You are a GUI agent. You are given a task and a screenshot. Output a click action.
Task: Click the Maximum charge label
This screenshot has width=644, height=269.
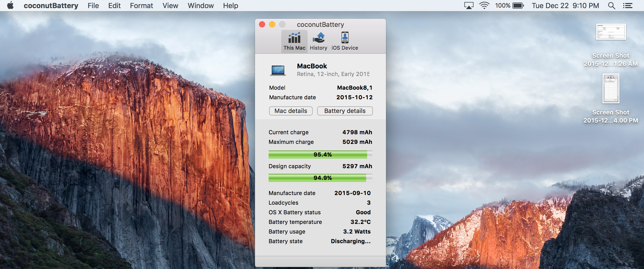[x=291, y=142]
